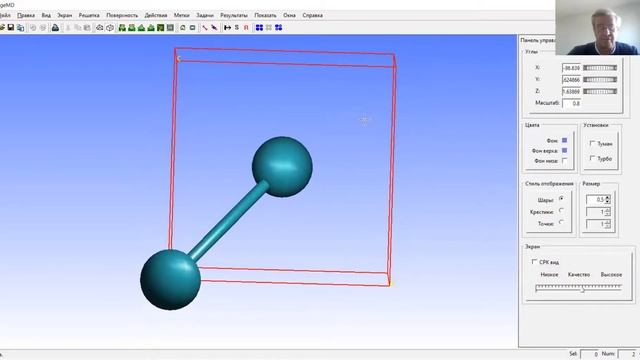
Task: Open the Вид menu
Action: (46, 15)
